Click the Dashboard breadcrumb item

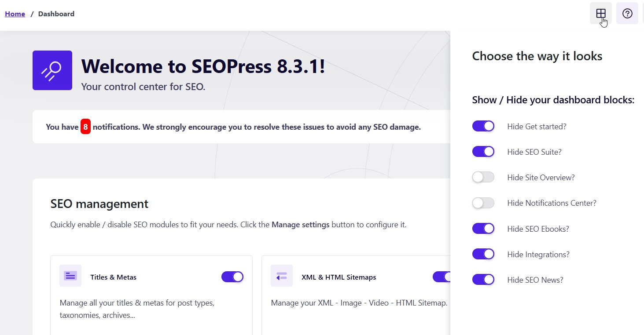56,14
